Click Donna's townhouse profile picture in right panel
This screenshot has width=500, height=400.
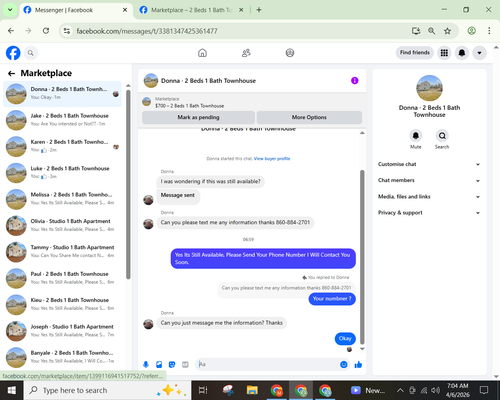429,88
